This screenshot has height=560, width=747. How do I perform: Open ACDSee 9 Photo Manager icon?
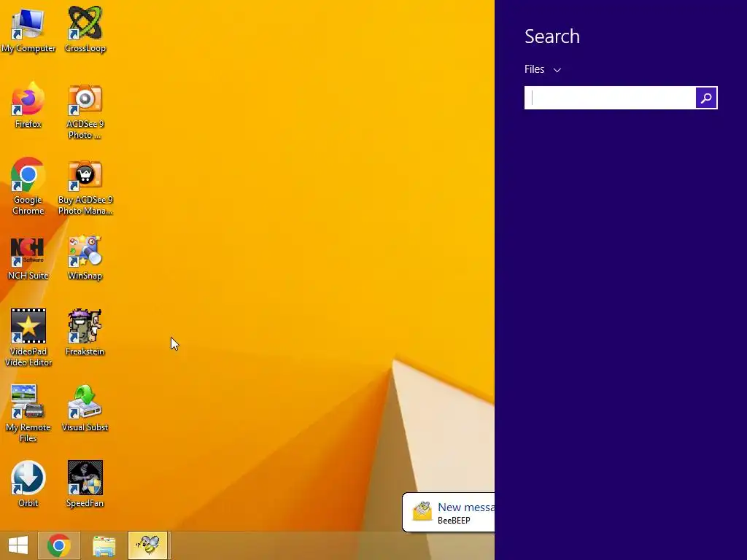pos(85,111)
